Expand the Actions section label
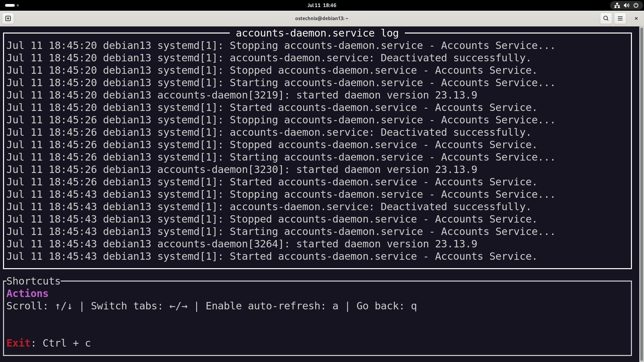This screenshot has height=362, width=644. tap(27, 293)
